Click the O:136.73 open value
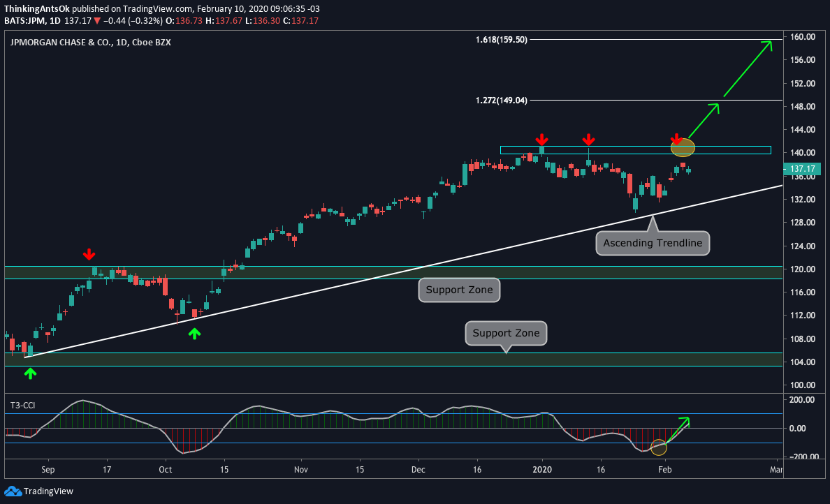 click(184, 21)
